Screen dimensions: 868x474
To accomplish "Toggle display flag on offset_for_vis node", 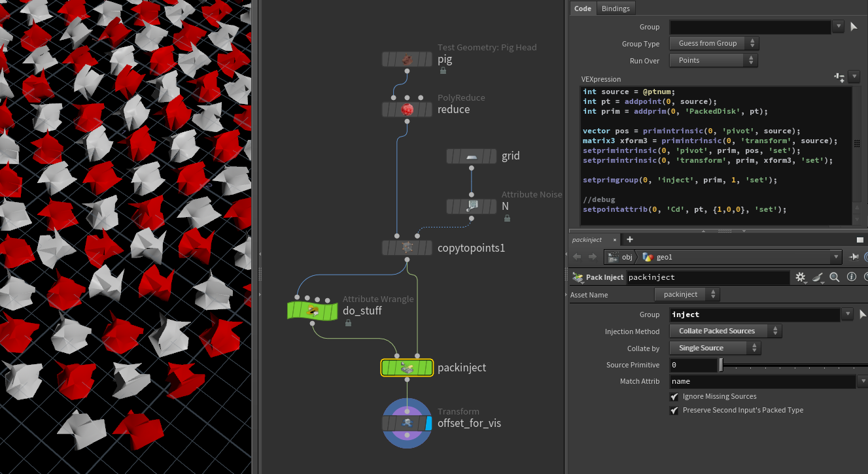I will [x=428, y=423].
